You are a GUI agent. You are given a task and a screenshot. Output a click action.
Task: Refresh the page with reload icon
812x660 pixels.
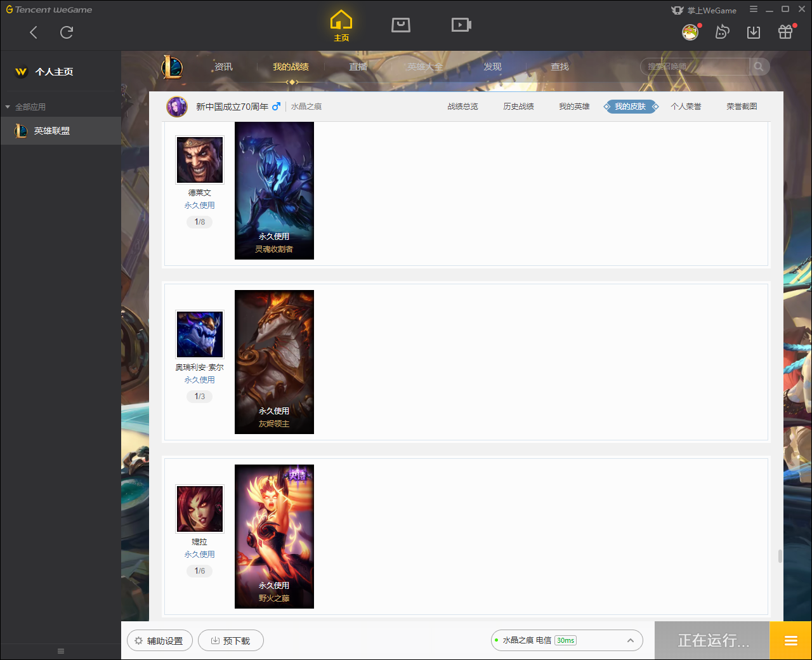click(67, 32)
